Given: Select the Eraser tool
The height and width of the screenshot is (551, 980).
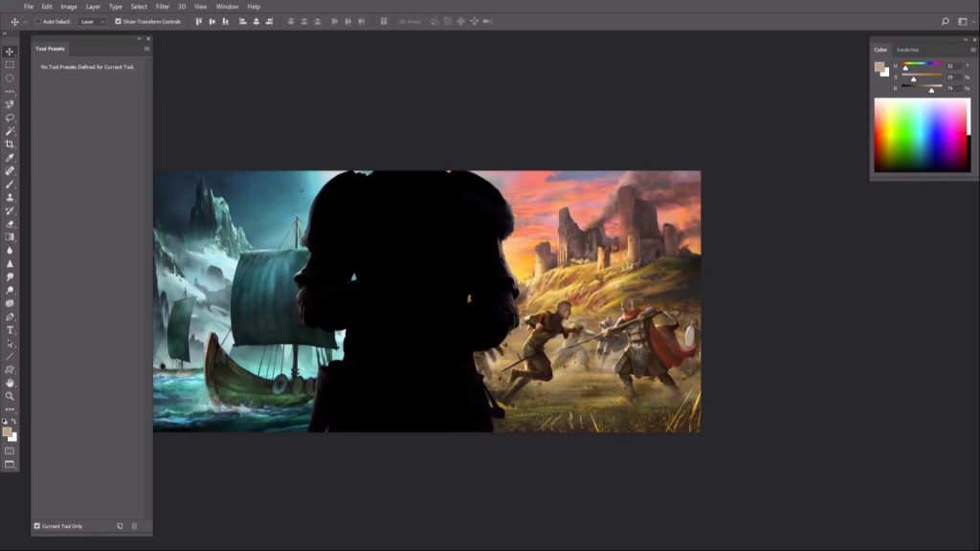Looking at the screenshot, I should point(10,224).
